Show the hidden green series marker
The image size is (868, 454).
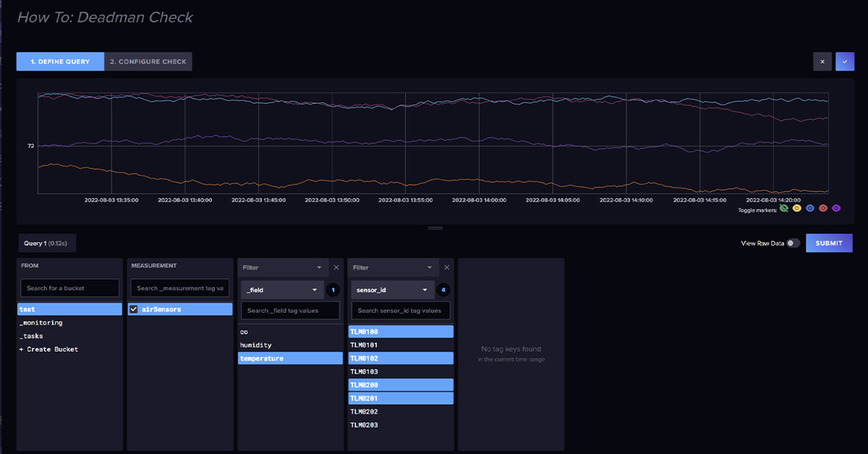[784, 208]
